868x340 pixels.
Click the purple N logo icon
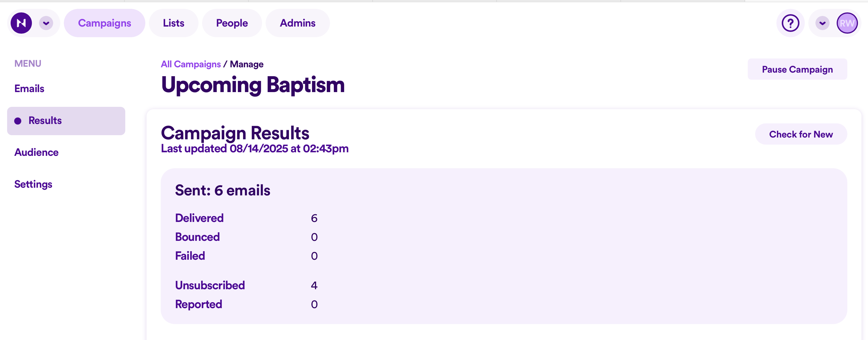(21, 23)
